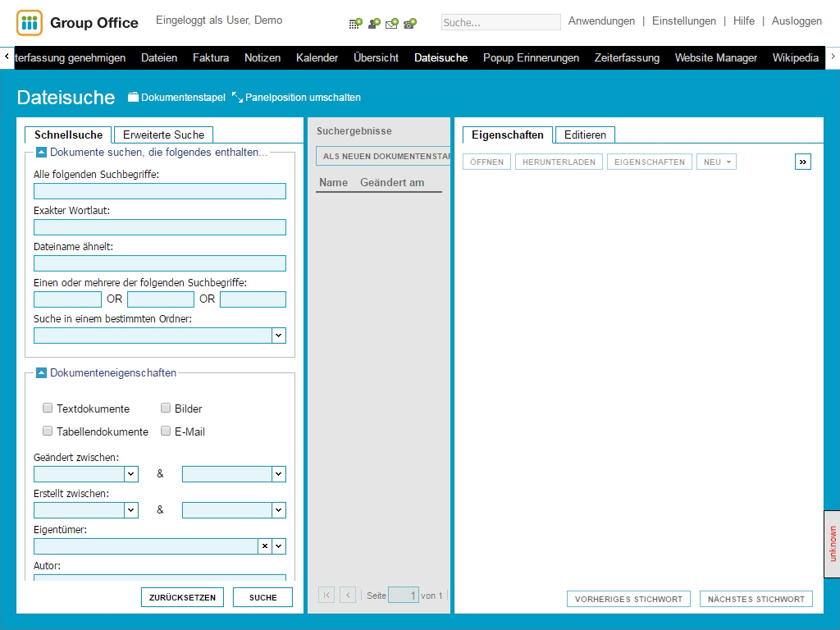Click the compose new e-mail icon
The height and width of the screenshot is (630, 840).
[392, 24]
